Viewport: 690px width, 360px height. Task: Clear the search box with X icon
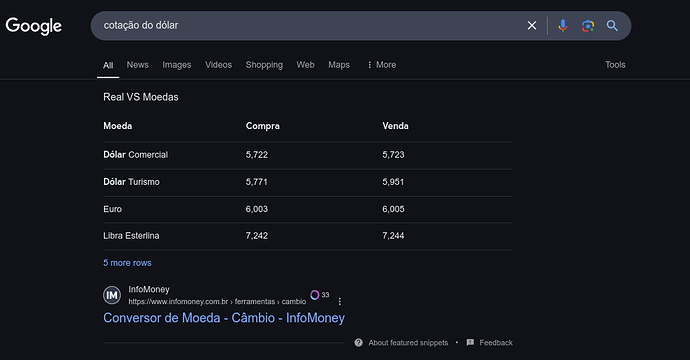(532, 26)
